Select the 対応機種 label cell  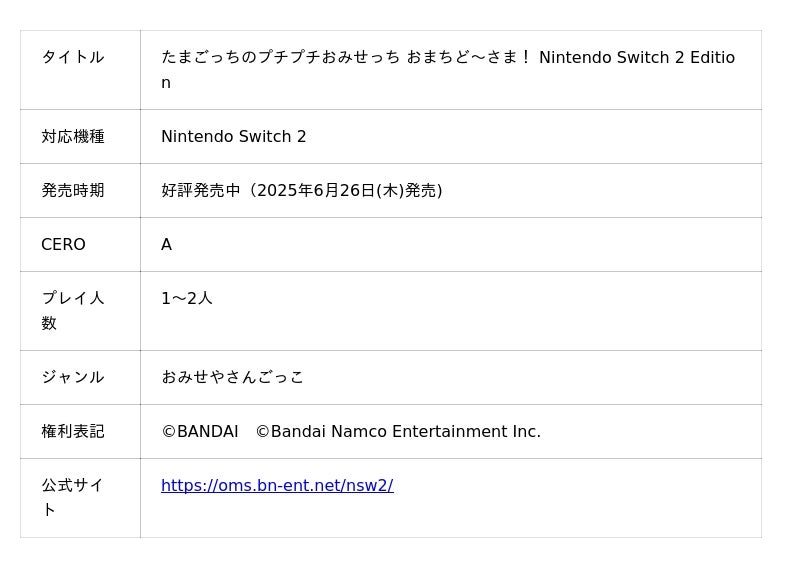[x=73, y=137]
